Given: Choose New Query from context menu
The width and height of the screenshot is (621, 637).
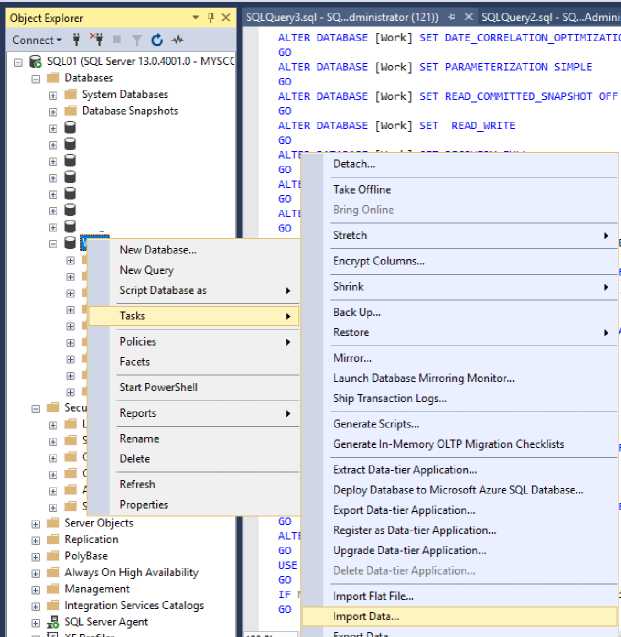Looking at the screenshot, I should pos(194,270).
